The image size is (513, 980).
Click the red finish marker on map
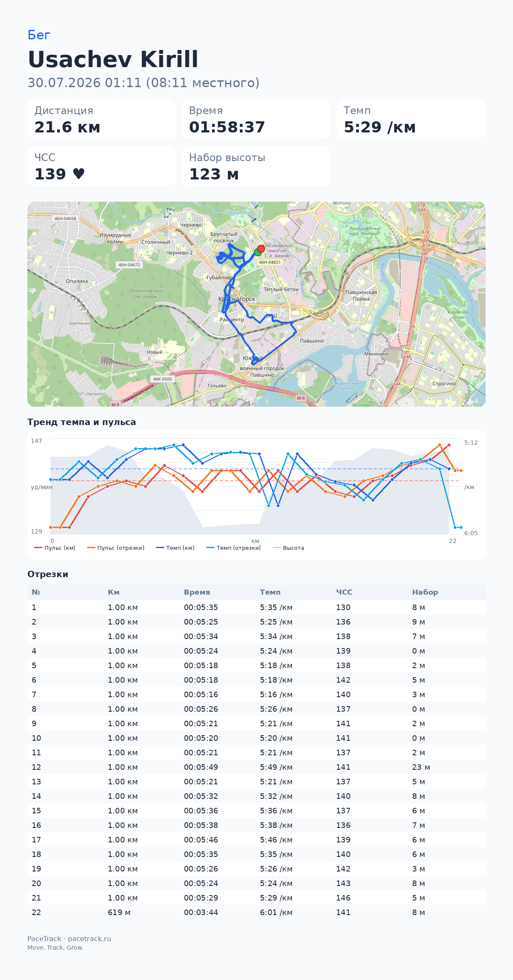[261, 249]
